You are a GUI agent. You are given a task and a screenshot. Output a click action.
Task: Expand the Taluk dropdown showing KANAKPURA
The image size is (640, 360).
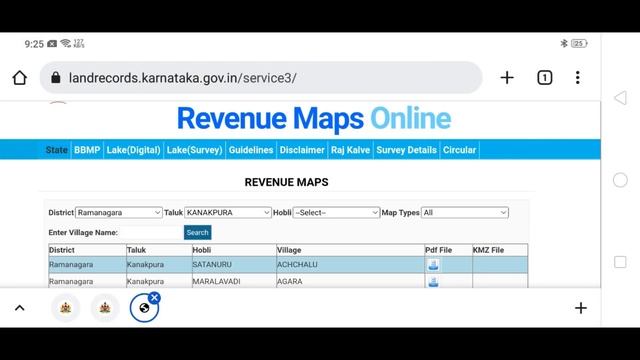(x=228, y=213)
